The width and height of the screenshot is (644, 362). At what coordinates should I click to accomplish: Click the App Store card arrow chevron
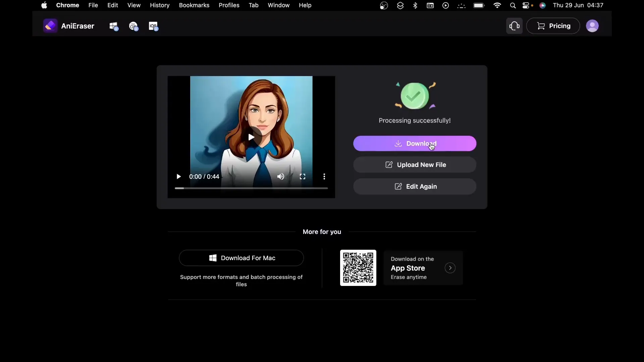pos(450,268)
